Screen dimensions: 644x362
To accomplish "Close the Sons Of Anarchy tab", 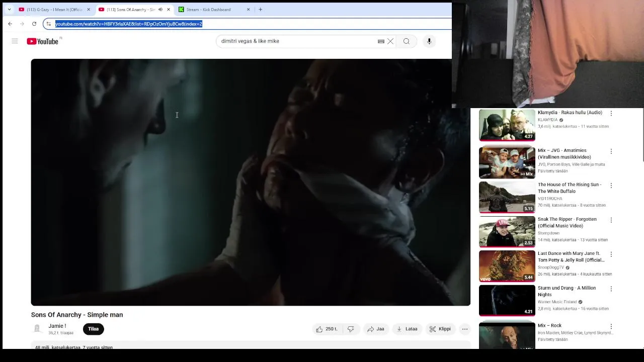I will coord(169,10).
